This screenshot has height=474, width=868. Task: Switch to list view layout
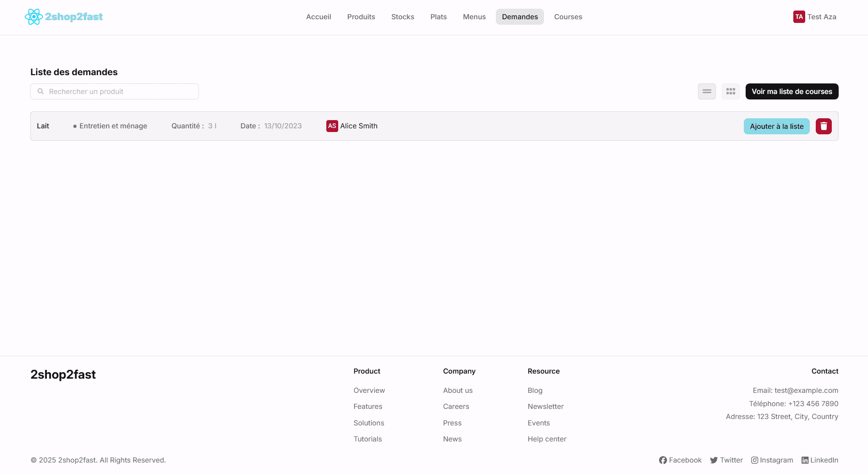[707, 92]
